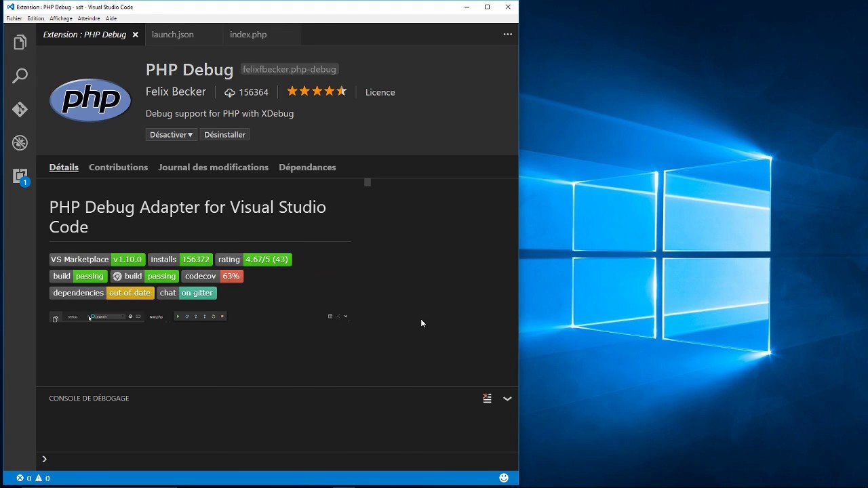
Task: Open the Fichier menu
Action: click(x=14, y=18)
